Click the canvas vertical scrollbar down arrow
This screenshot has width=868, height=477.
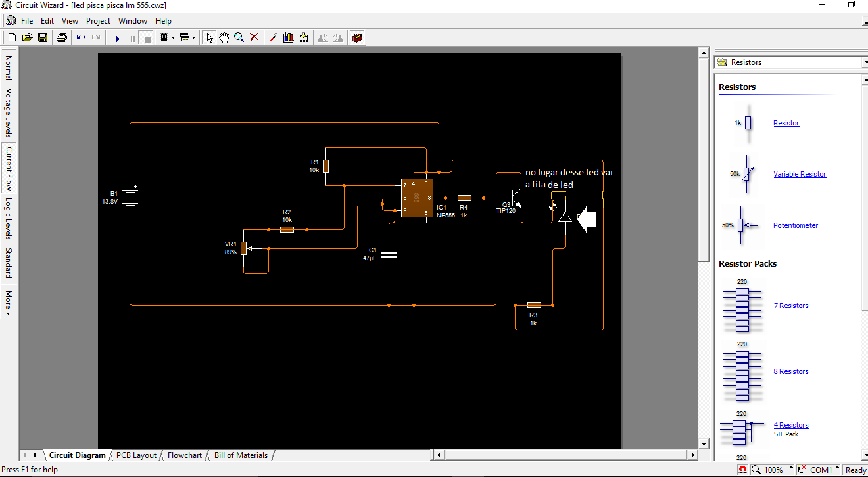[704, 443]
